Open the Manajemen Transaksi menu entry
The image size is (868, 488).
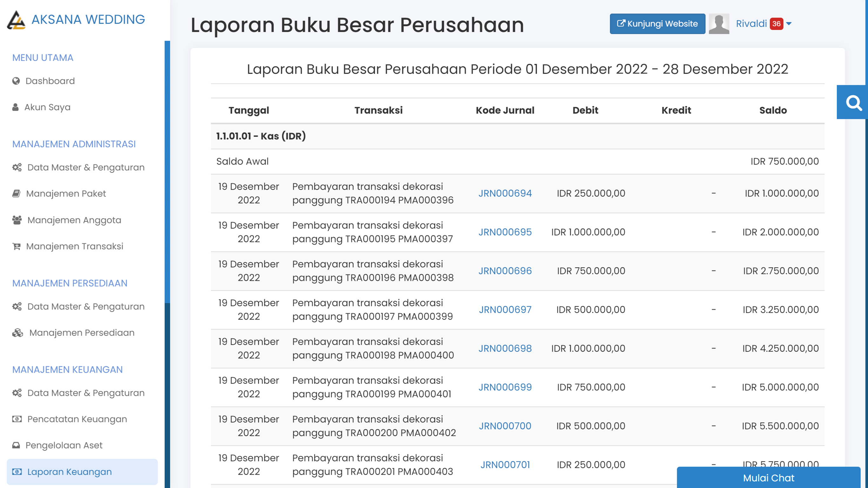[74, 246]
